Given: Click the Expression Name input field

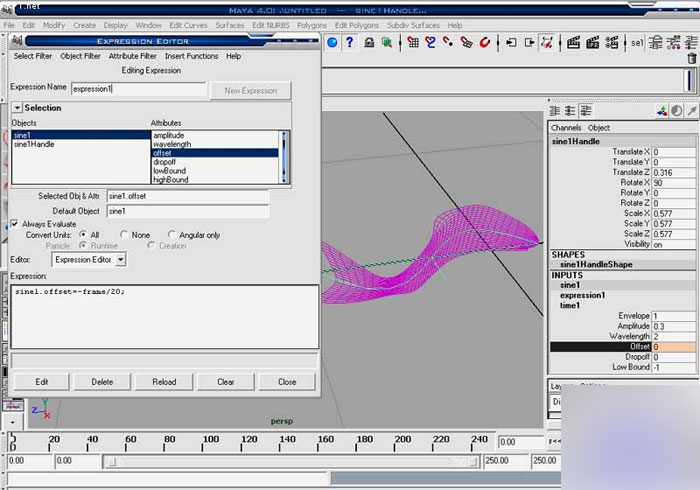Looking at the screenshot, I should pyautogui.click(x=138, y=89).
